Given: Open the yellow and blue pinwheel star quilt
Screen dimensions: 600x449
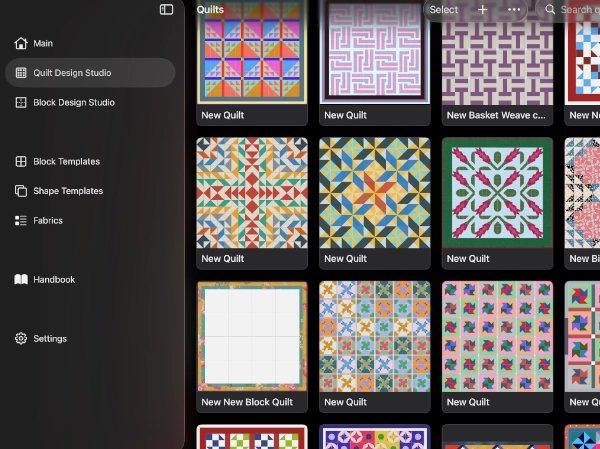Looking at the screenshot, I should (375, 193).
